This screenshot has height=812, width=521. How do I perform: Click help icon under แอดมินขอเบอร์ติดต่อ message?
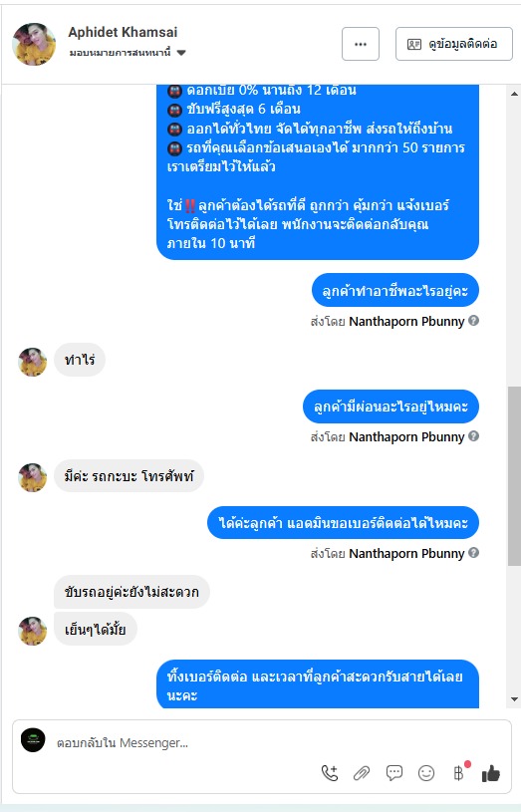tap(473, 553)
